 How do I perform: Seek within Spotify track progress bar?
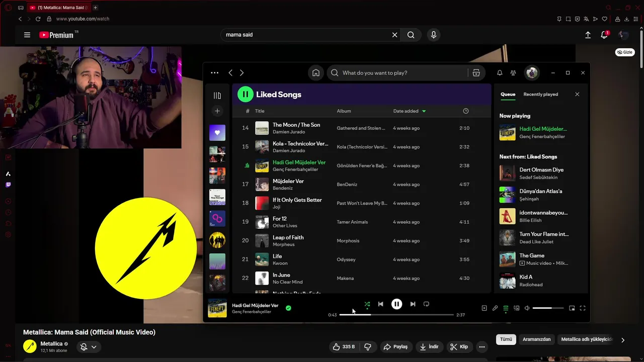tap(396, 315)
